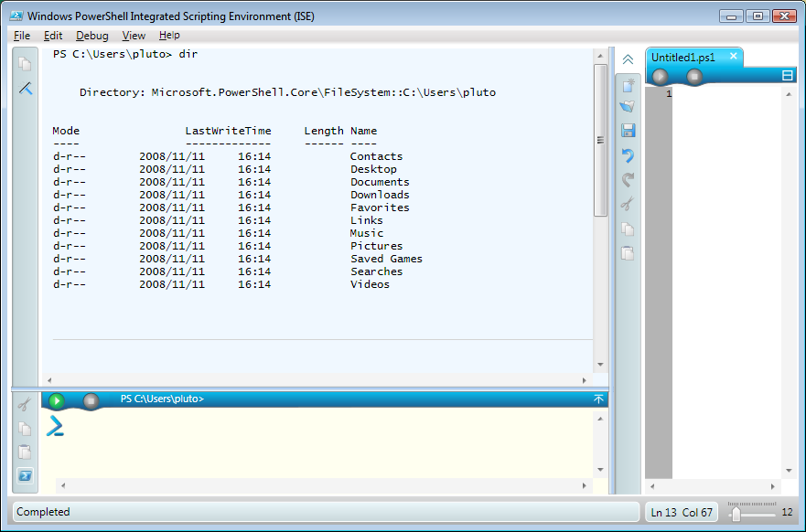The image size is (806, 532).
Task: Paste using the script toolbar clipboard icon
Action: [628, 253]
